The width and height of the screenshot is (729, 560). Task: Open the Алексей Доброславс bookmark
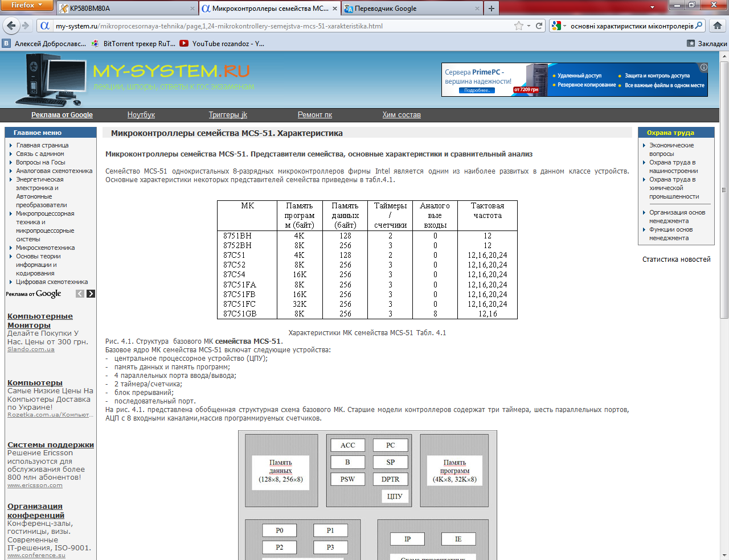[44, 43]
